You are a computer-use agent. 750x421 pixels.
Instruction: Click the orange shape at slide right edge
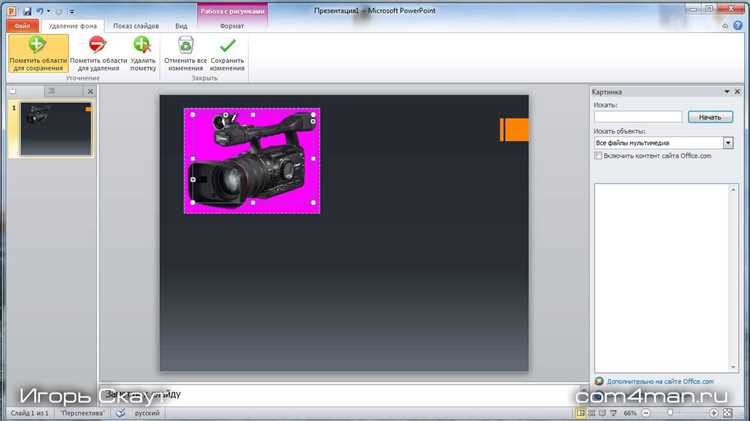point(514,130)
